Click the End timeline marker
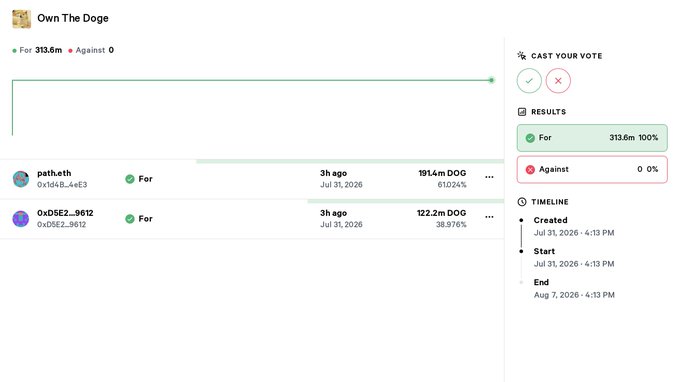The height and width of the screenshot is (382, 680). click(521, 282)
